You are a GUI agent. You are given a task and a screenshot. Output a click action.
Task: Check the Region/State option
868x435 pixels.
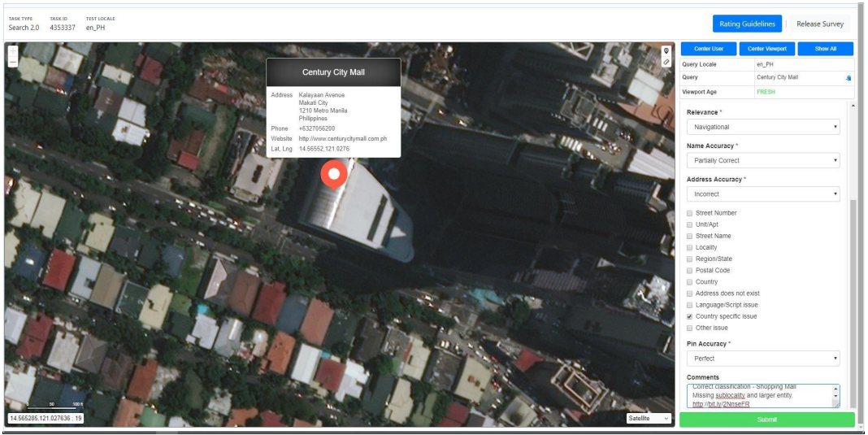pyautogui.click(x=690, y=259)
